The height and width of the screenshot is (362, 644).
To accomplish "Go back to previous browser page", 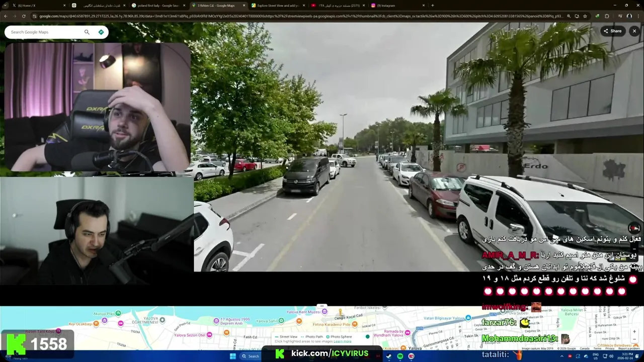I will point(6,16).
